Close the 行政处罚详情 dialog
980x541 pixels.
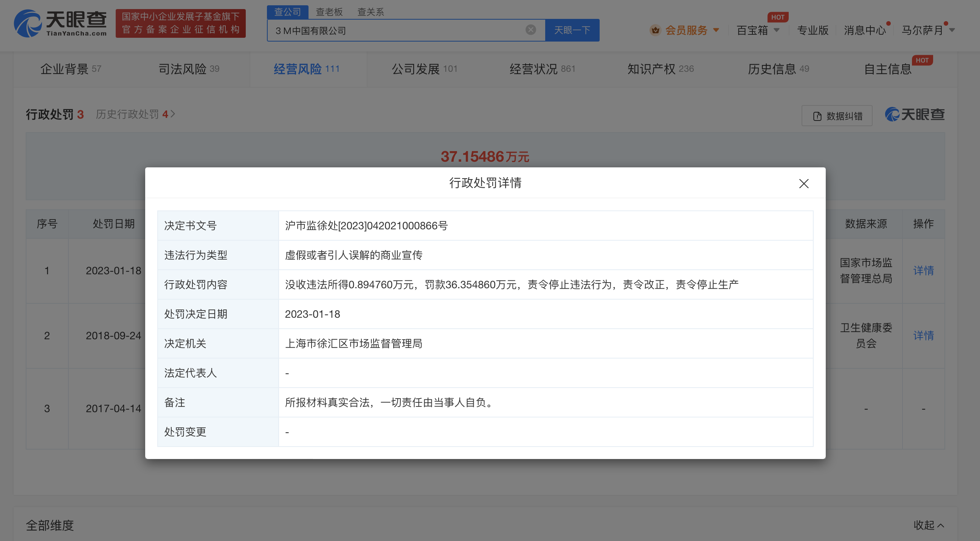click(803, 184)
